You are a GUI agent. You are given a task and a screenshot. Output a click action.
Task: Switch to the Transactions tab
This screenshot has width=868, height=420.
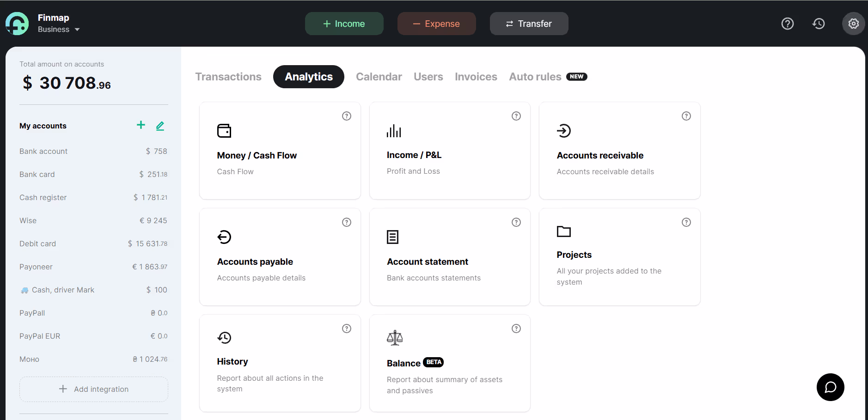pyautogui.click(x=228, y=77)
